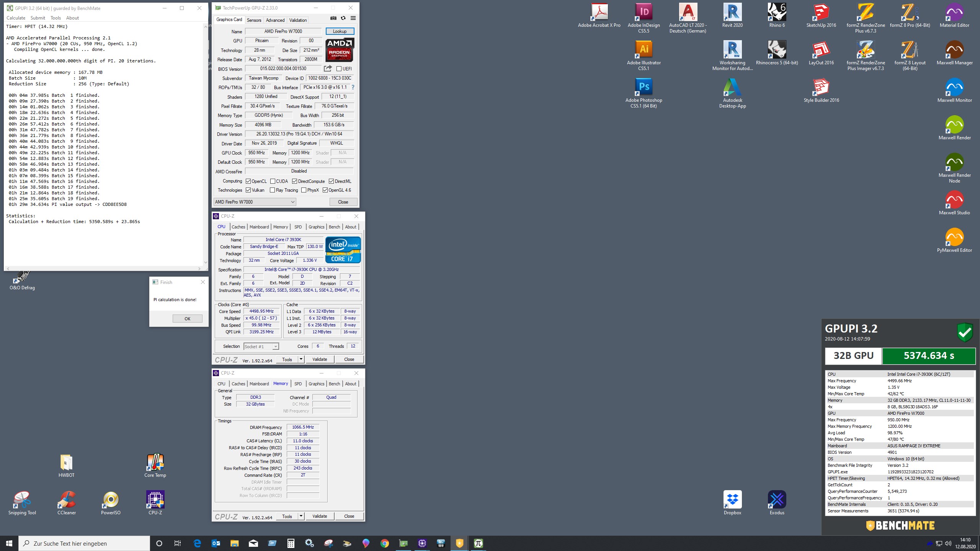
Task: Toggle CUDA checkbox in GPU-Z
Action: coord(273,181)
